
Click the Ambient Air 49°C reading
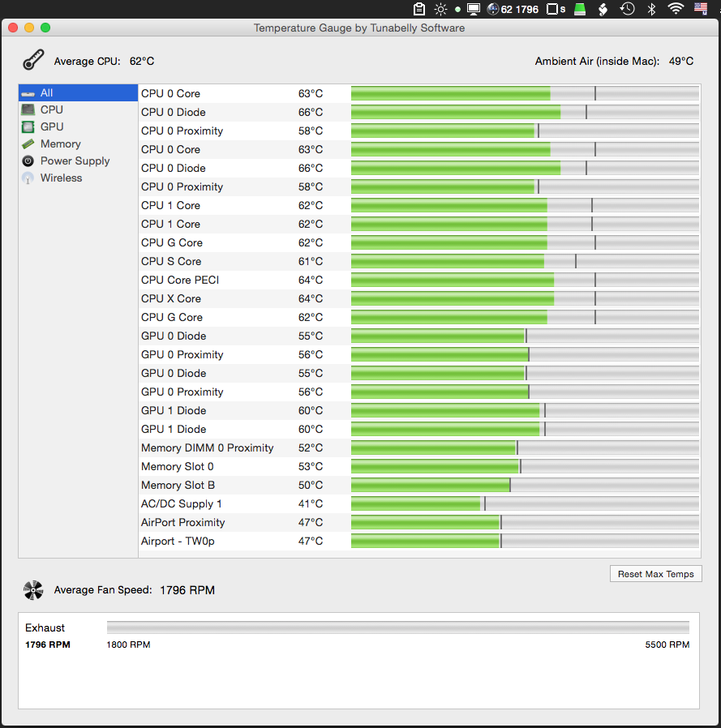pyautogui.click(x=681, y=62)
